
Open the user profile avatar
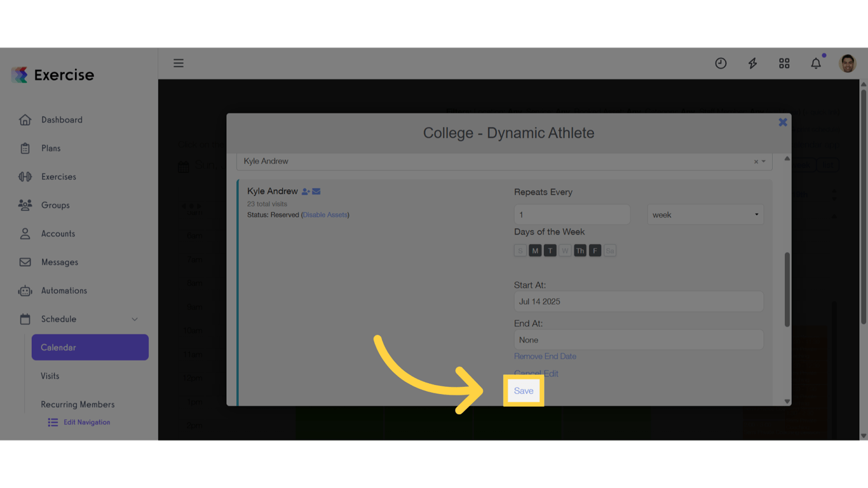pos(848,63)
